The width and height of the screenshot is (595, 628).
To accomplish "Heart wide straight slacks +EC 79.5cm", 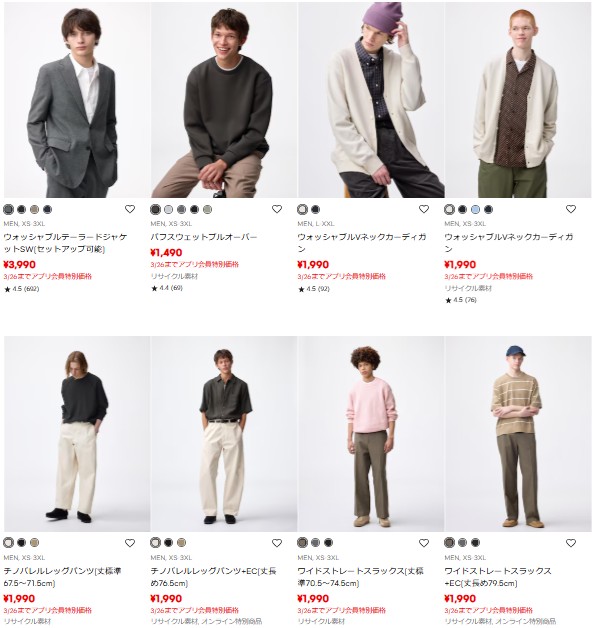I will coord(571,543).
